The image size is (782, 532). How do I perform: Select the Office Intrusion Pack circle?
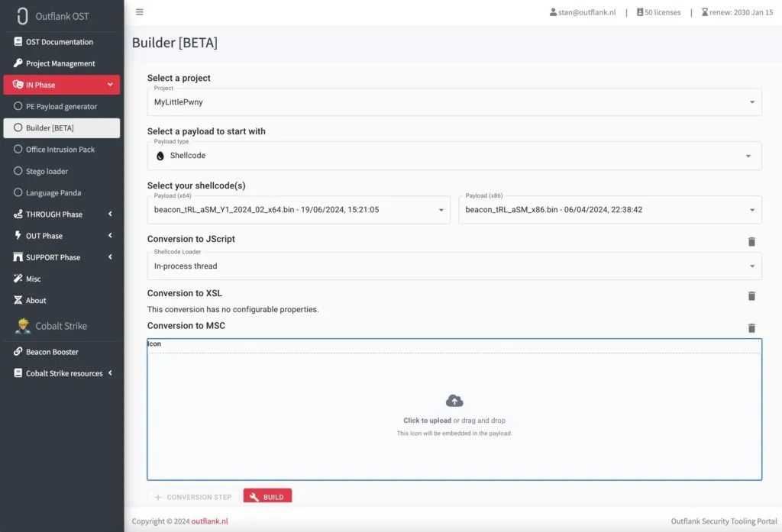(18, 149)
